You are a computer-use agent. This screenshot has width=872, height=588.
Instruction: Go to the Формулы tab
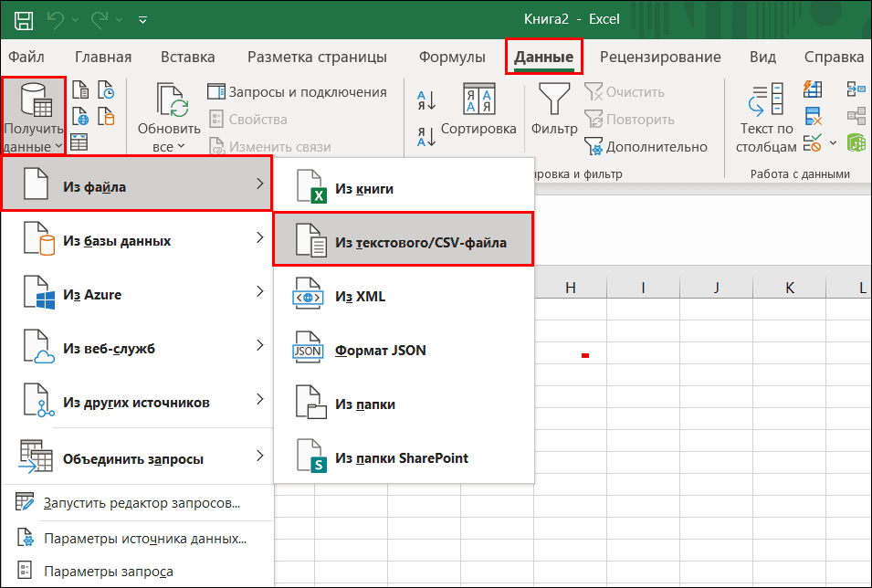click(x=452, y=57)
